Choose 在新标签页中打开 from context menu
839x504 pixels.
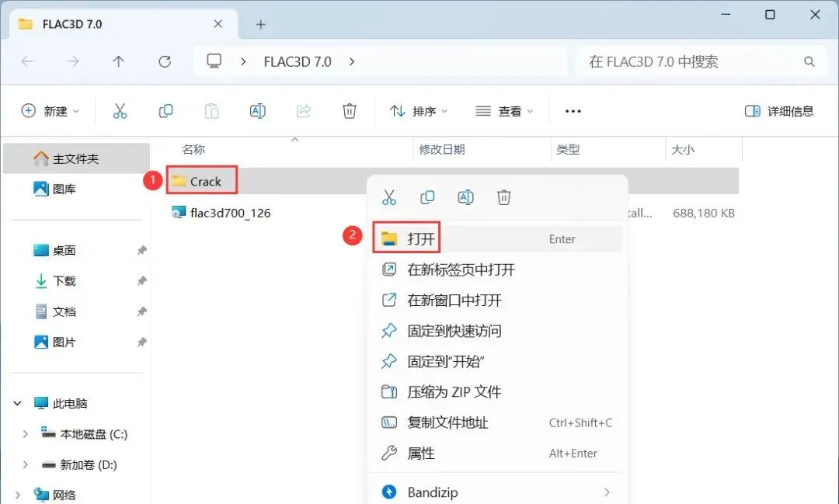click(498, 269)
